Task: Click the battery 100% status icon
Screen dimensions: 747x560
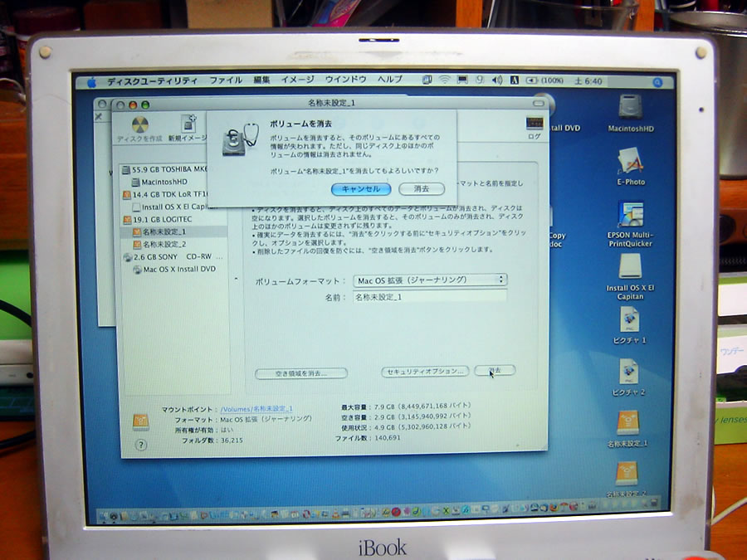Action: (x=544, y=80)
